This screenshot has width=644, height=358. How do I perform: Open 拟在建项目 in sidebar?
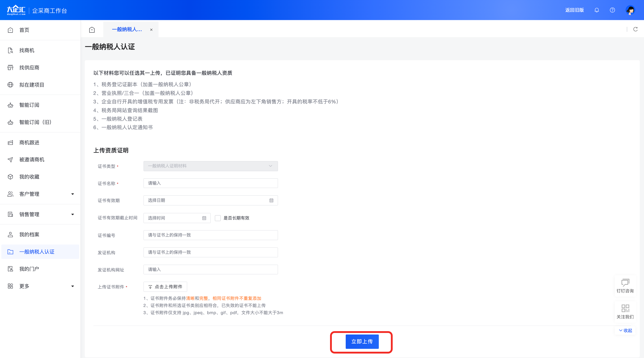[40, 85]
